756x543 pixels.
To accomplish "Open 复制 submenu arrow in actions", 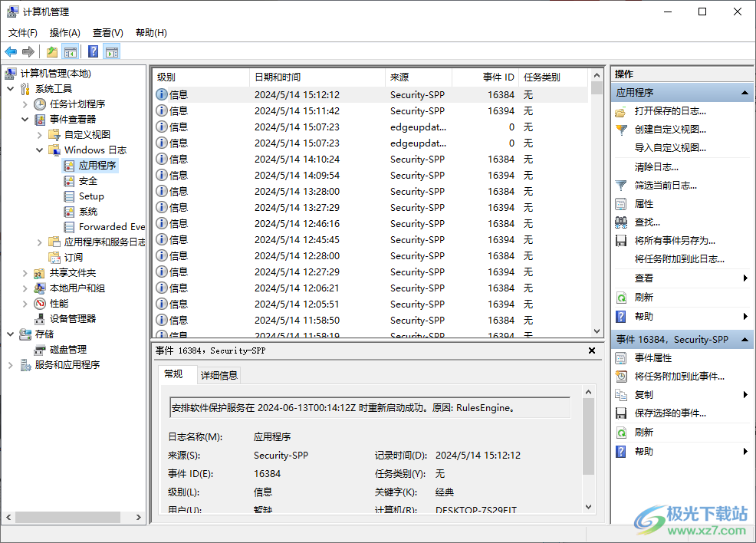I will click(x=745, y=394).
